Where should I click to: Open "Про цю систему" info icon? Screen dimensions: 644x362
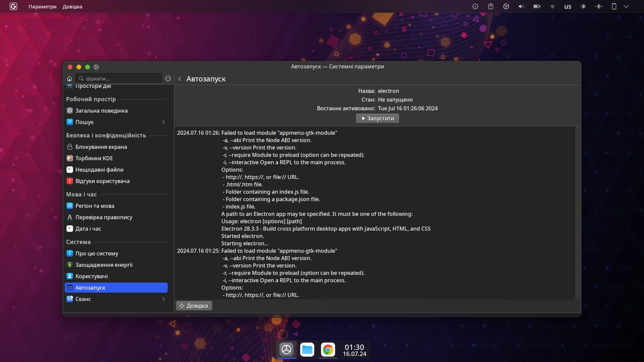point(70,253)
